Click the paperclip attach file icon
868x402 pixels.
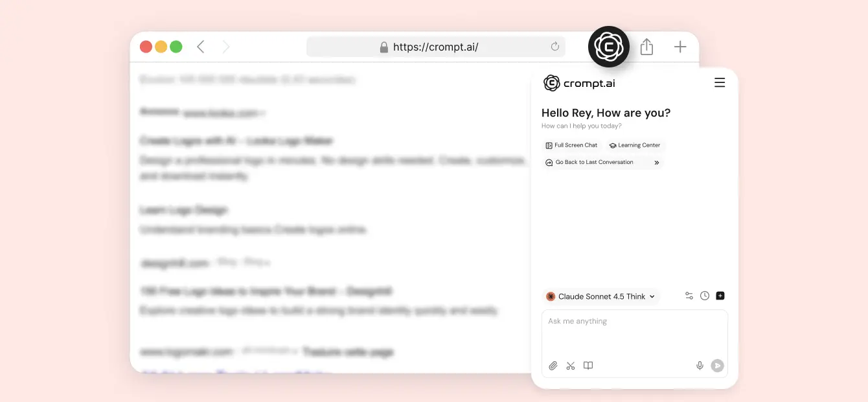coord(553,366)
